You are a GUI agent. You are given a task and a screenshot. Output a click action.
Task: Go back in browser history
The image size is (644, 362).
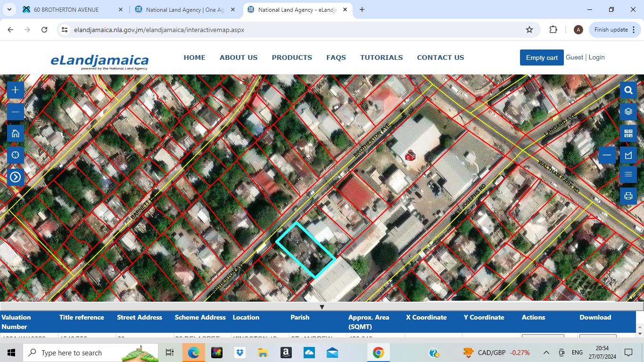pos(10,30)
